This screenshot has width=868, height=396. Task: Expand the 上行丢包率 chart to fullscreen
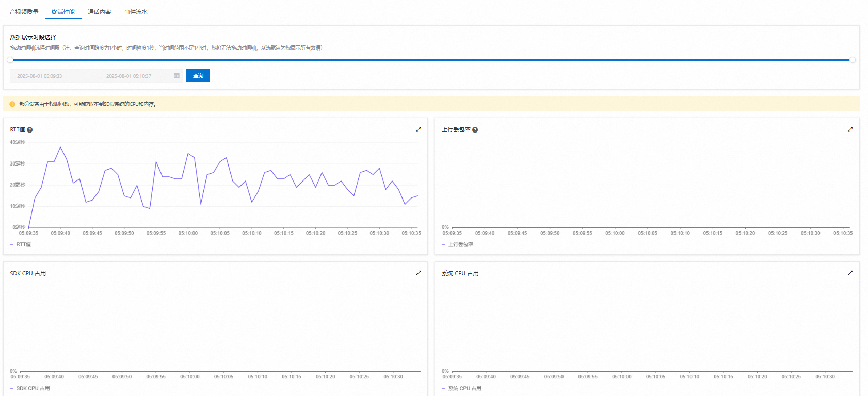850,129
